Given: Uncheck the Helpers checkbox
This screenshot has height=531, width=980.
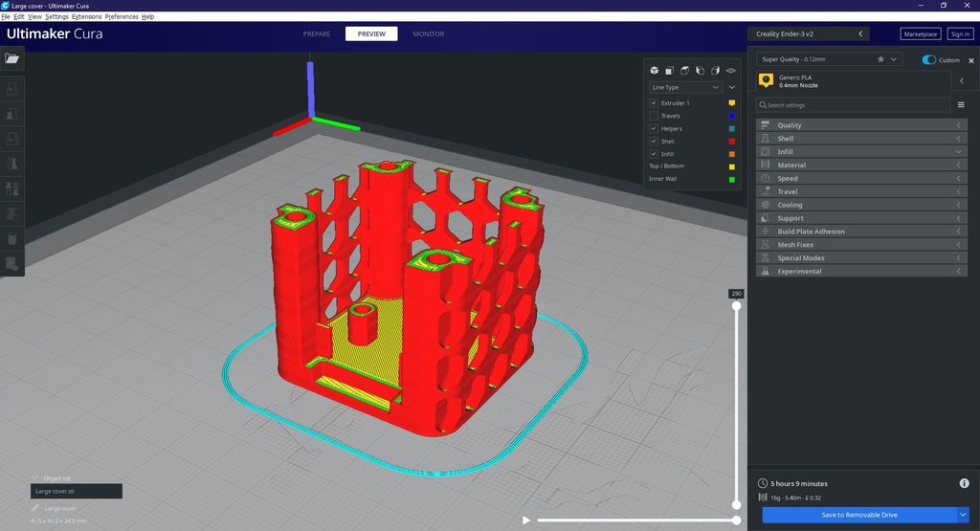Looking at the screenshot, I should [x=654, y=128].
